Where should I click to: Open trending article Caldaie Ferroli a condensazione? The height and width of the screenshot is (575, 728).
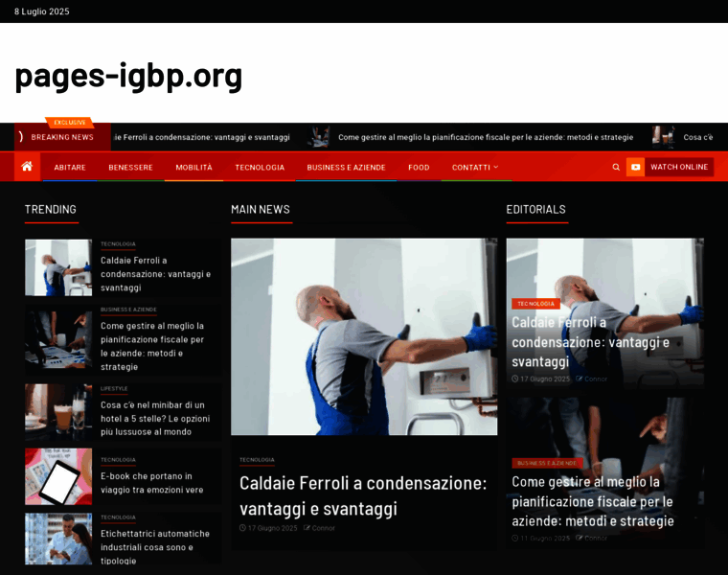pos(155,274)
